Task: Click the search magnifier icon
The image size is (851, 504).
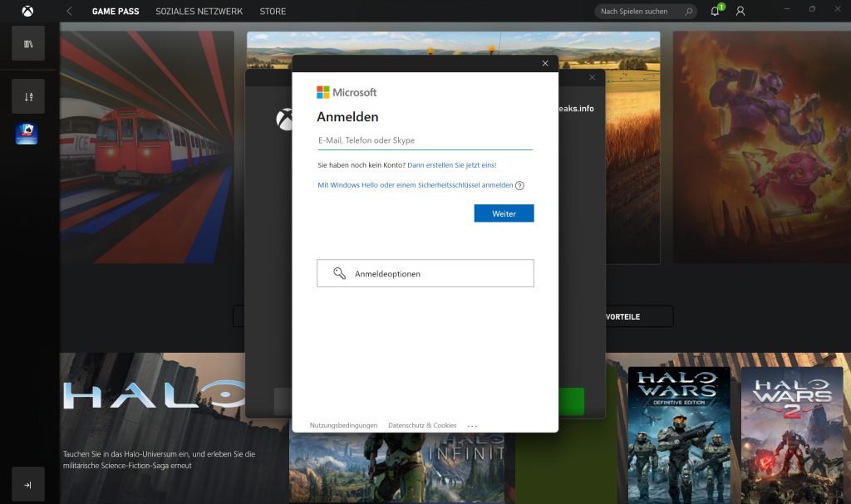Action: tap(689, 11)
